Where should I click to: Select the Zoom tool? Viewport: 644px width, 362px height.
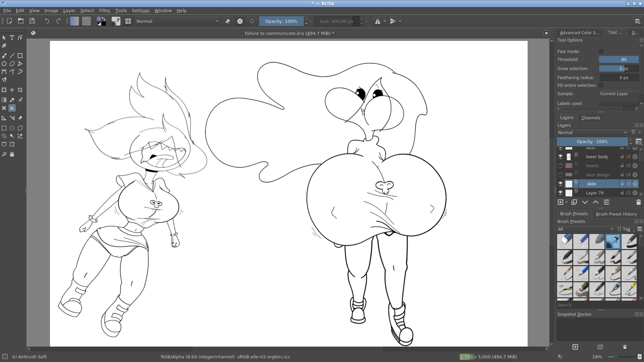(4, 154)
